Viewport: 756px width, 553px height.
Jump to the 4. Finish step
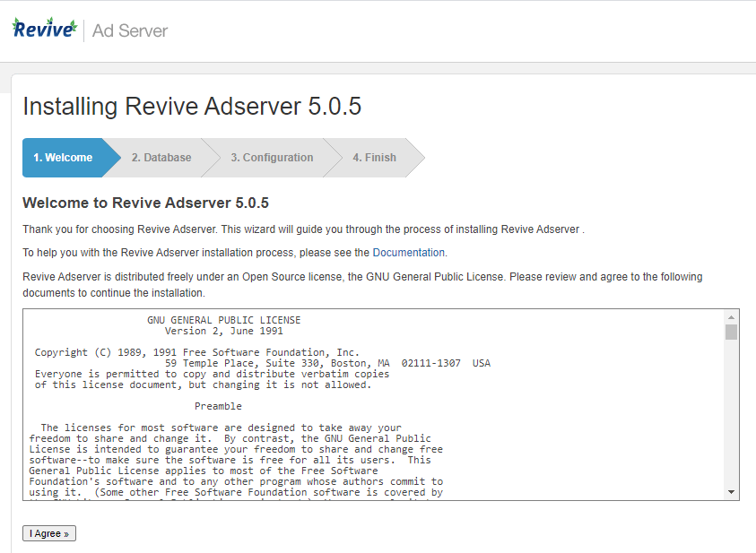pos(375,158)
